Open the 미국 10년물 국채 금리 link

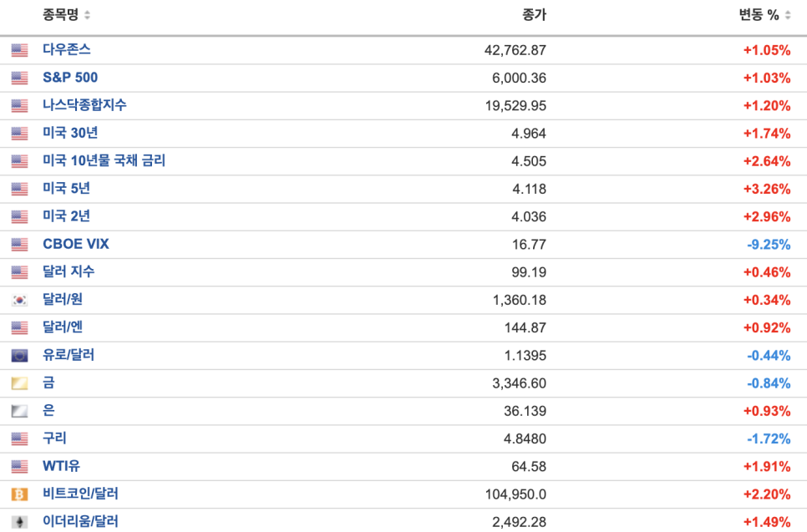tap(104, 160)
